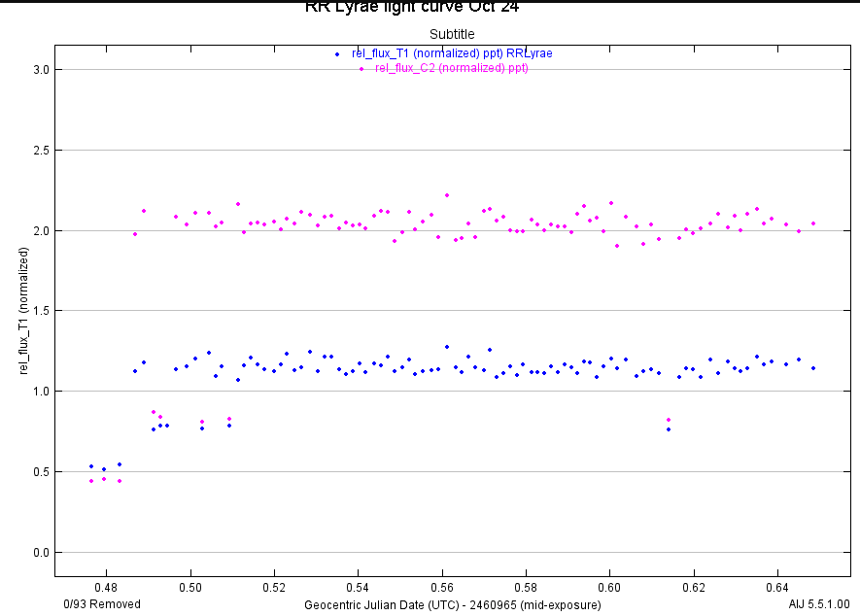Click the Geocentric Julian Date x-axis label
This screenshot has width=860, height=616.
click(452, 604)
